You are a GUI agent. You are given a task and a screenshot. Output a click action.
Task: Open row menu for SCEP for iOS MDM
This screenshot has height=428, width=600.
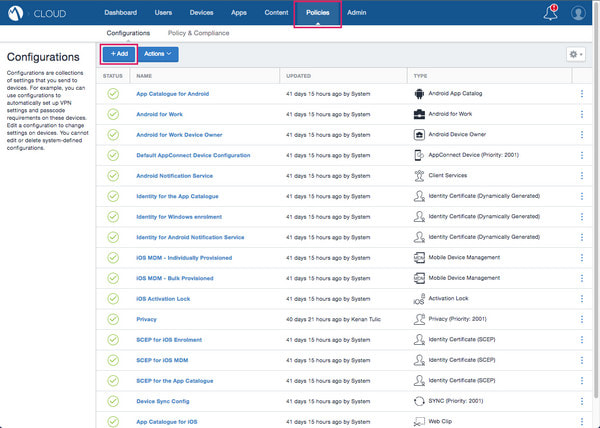(582, 360)
